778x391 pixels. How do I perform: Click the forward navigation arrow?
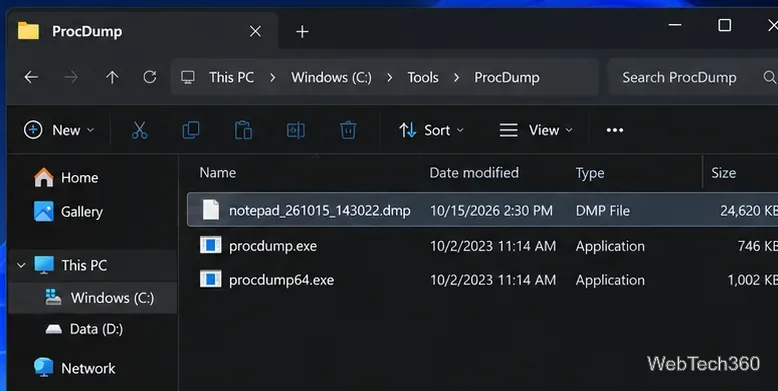pos(71,77)
